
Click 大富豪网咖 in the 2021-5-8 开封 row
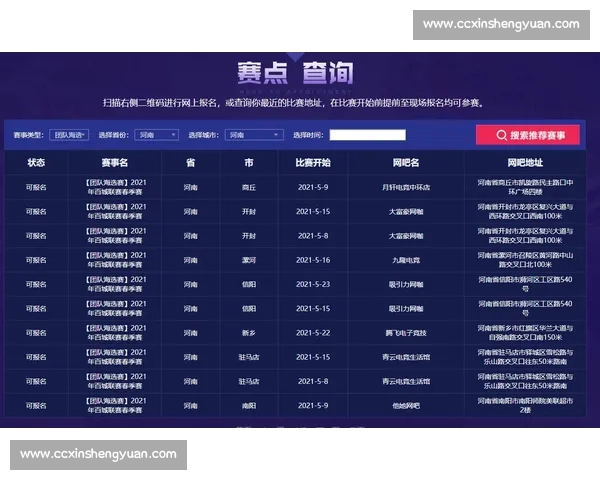point(406,236)
